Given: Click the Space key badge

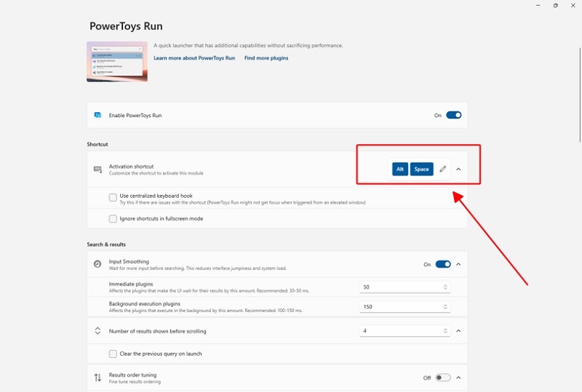Looking at the screenshot, I should (421, 169).
